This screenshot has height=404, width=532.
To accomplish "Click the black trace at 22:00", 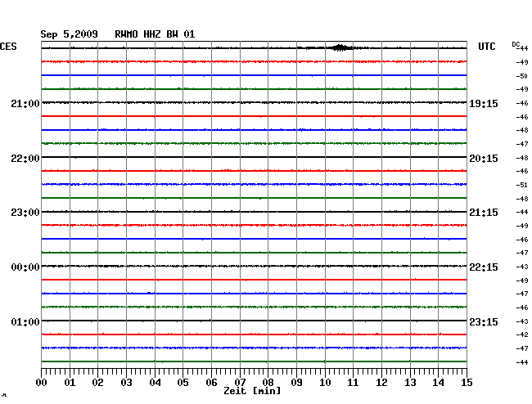I will click(254, 157).
